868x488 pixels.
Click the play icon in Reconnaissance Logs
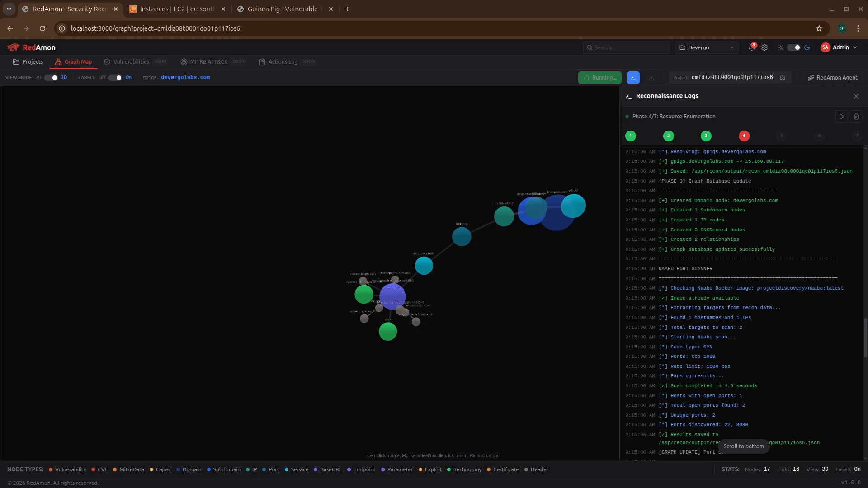coord(842,117)
